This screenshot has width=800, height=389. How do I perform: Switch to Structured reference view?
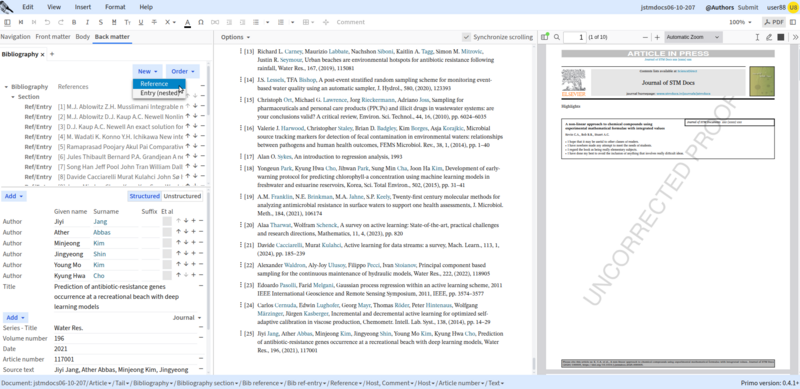pyautogui.click(x=144, y=196)
